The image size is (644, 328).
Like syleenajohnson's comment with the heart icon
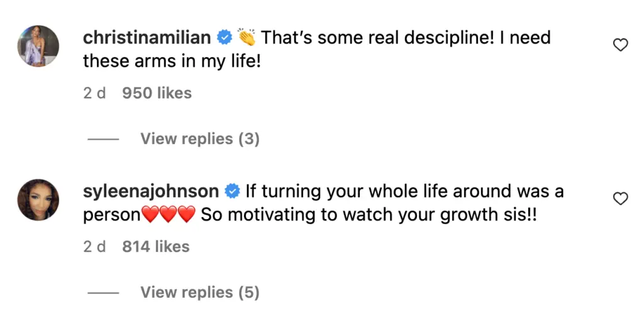tap(620, 199)
